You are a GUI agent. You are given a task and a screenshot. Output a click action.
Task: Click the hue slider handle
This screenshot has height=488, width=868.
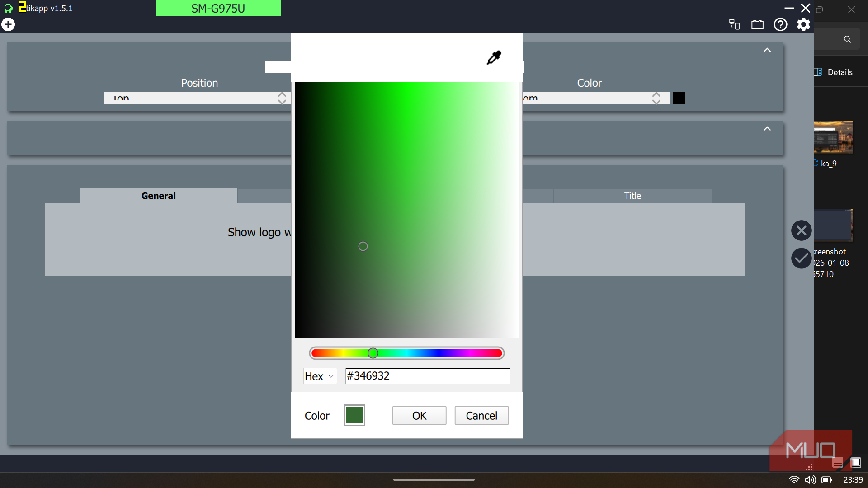click(x=373, y=353)
